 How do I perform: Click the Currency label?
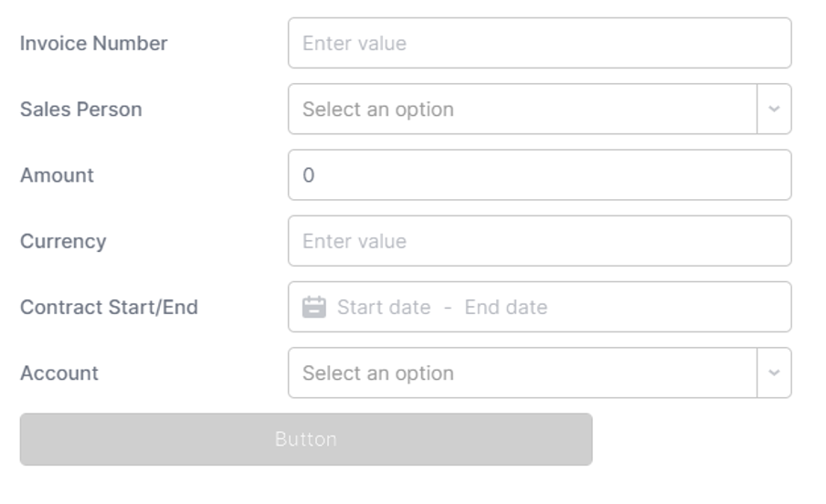(63, 242)
